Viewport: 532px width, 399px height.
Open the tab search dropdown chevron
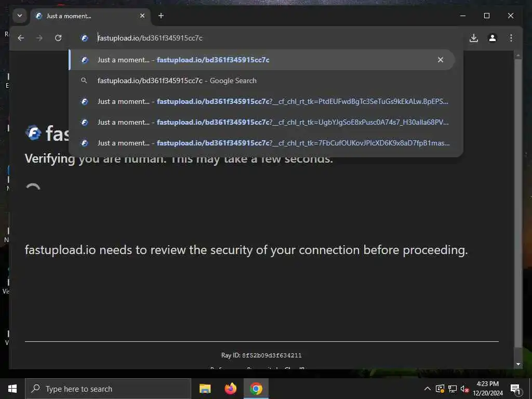click(x=20, y=16)
